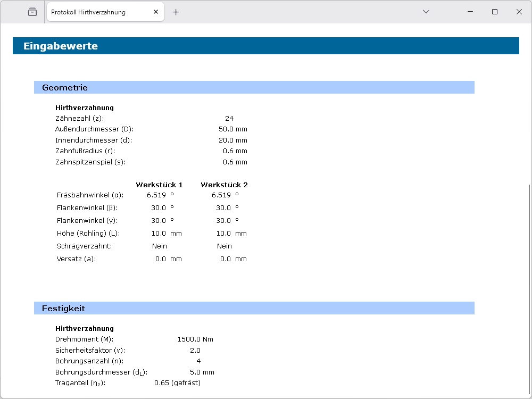The height and width of the screenshot is (399, 532).
Task: Close the application window
Action: (x=519, y=12)
